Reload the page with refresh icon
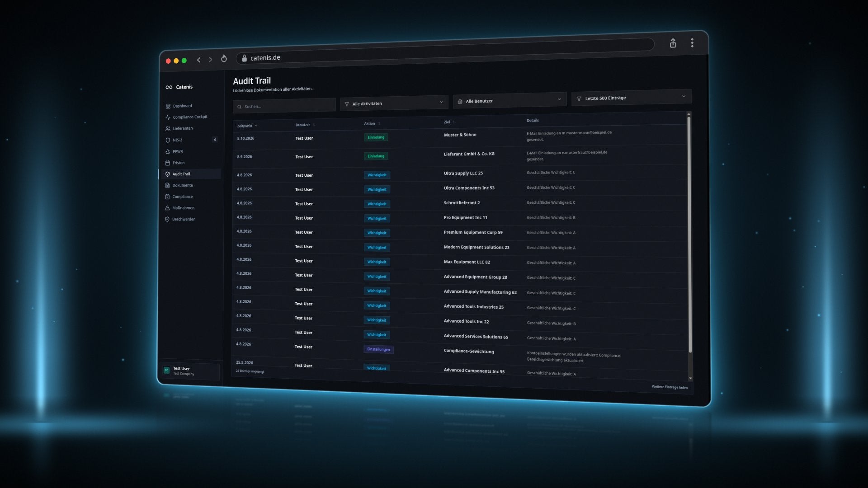This screenshot has height=488, width=868. pyautogui.click(x=224, y=59)
